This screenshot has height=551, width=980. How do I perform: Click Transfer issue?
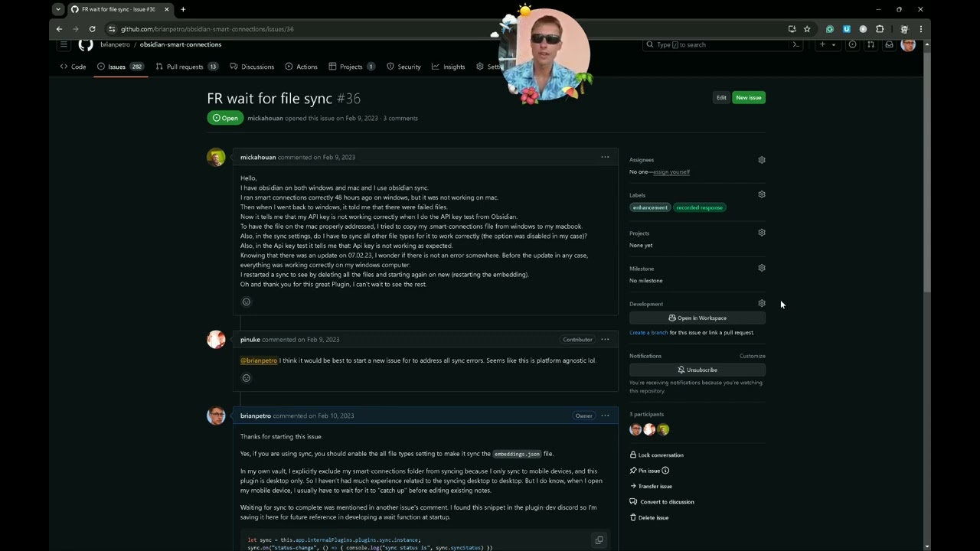coord(651,486)
